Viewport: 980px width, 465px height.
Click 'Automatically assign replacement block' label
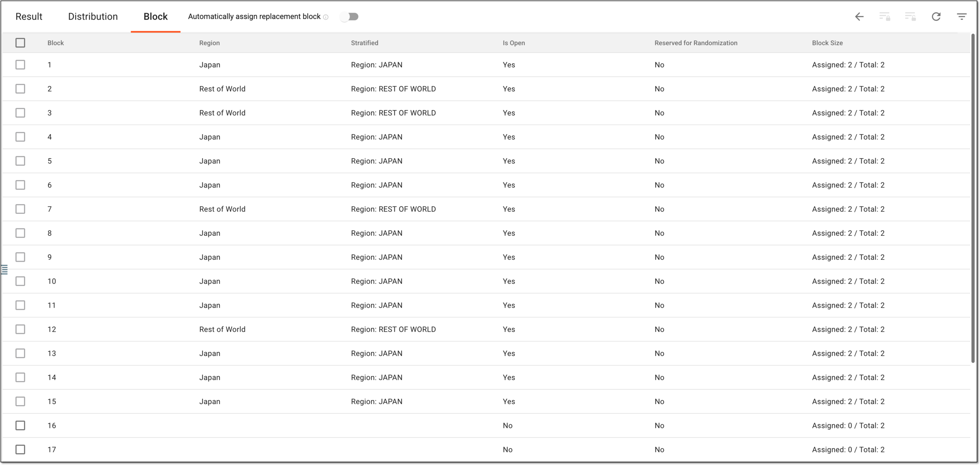click(254, 16)
